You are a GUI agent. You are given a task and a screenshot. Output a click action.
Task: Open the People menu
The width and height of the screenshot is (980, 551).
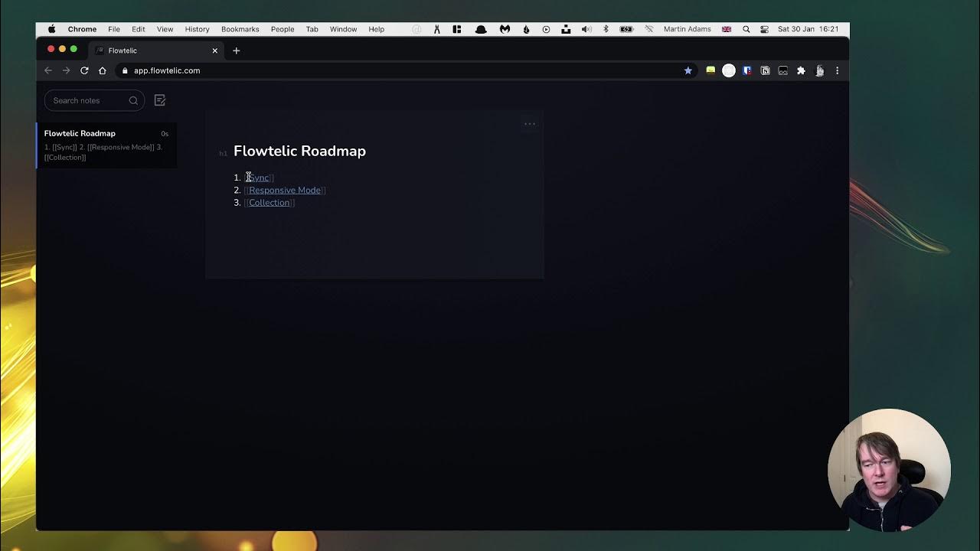click(x=283, y=29)
